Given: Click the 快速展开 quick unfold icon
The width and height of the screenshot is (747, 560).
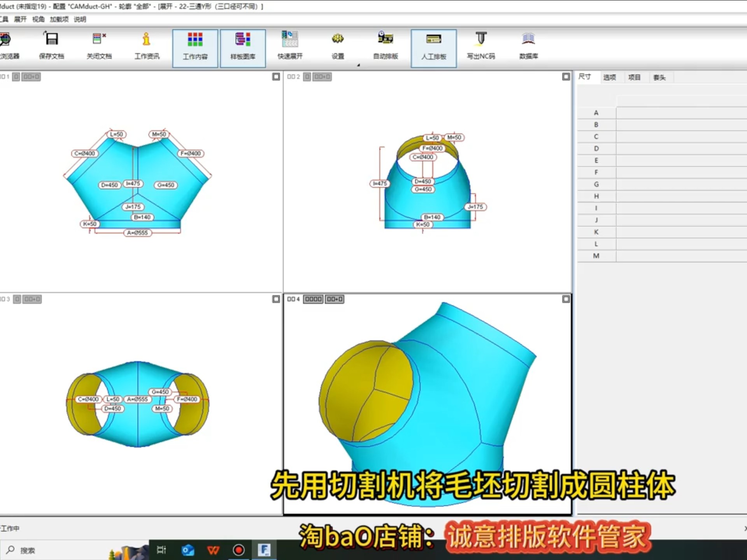Looking at the screenshot, I should point(290,39).
